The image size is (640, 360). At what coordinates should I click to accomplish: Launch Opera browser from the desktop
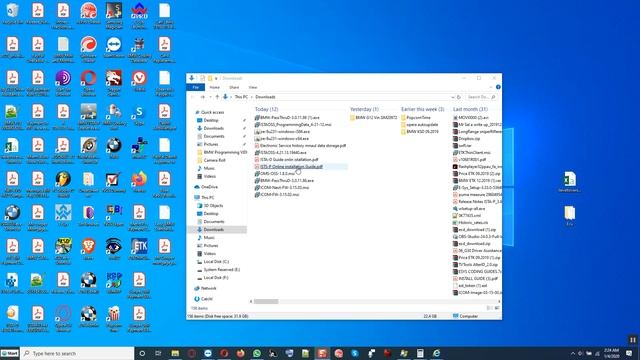pyautogui.click(x=88, y=81)
